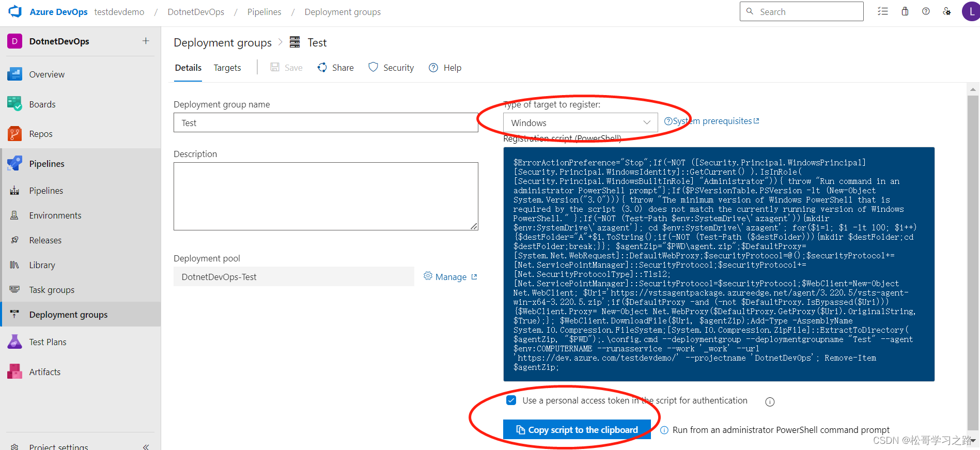Click the DotnetDevOps project D icon

tap(14, 41)
